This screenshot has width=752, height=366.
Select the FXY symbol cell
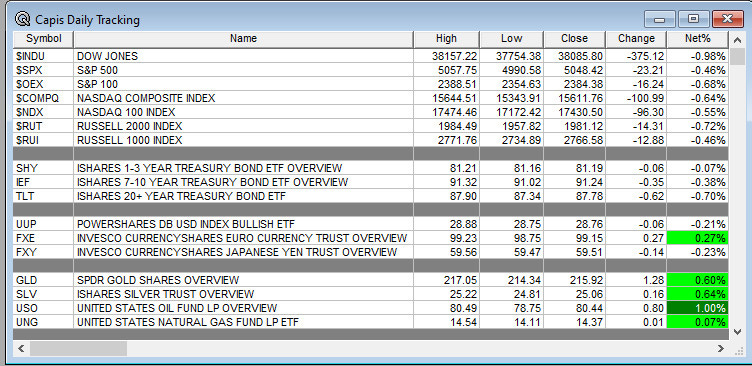tap(44, 252)
